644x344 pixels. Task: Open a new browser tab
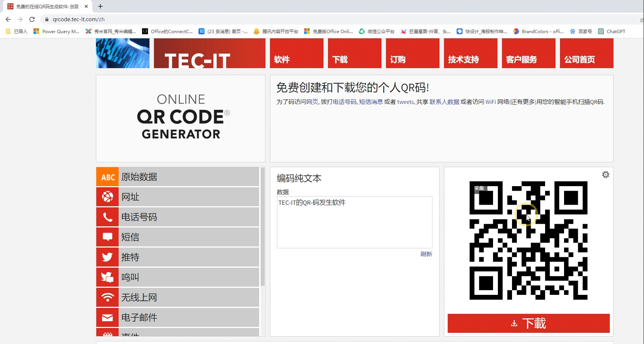point(100,6)
